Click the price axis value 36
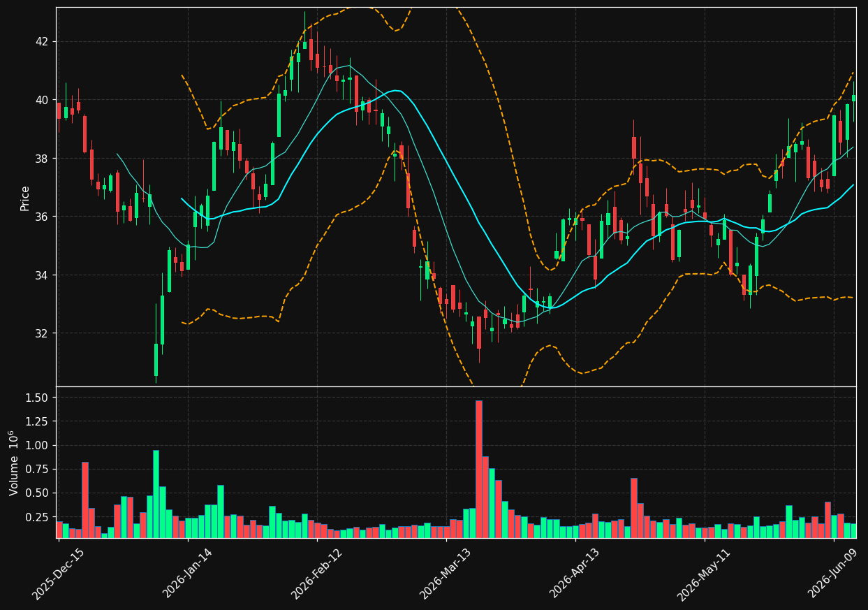 tap(42, 217)
